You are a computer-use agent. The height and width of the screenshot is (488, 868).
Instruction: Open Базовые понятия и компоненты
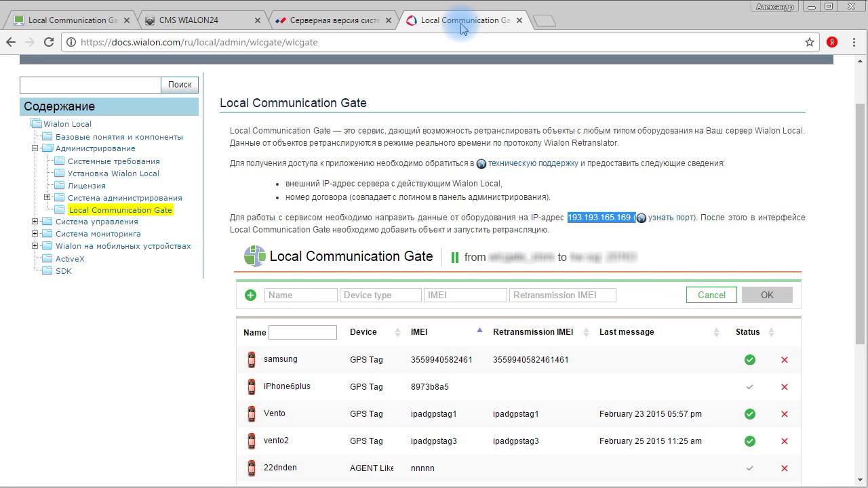[119, 136]
